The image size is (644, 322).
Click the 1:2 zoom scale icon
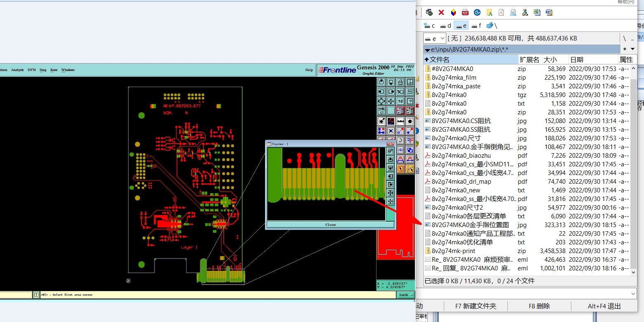[400, 101]
